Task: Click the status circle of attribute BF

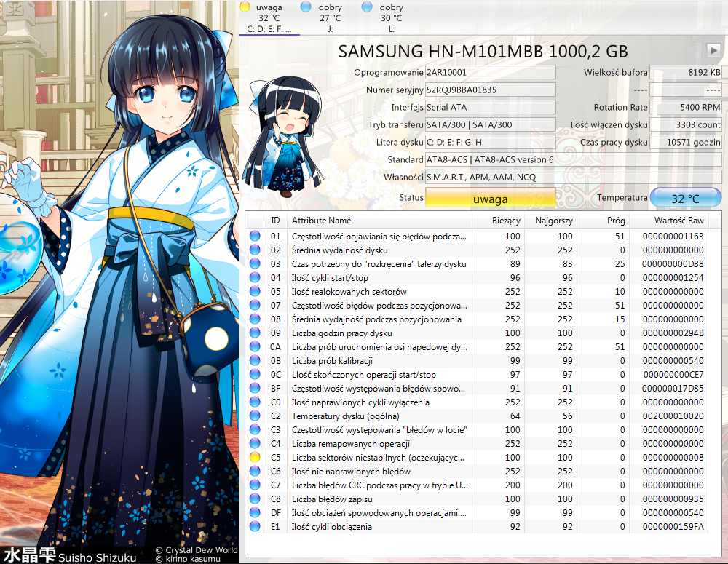Action: click(255, 388)
